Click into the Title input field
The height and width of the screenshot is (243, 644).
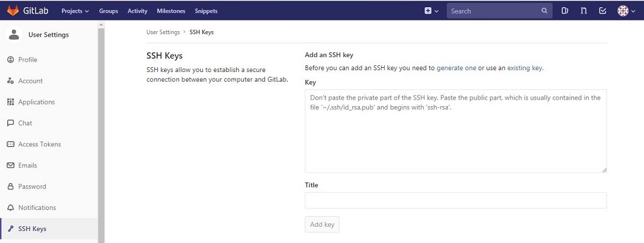(455, 200)
